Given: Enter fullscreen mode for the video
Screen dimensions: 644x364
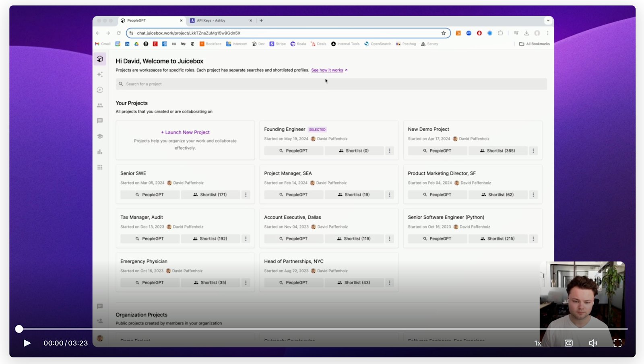Looking at the screenshot, I should (x=617, y=343).
